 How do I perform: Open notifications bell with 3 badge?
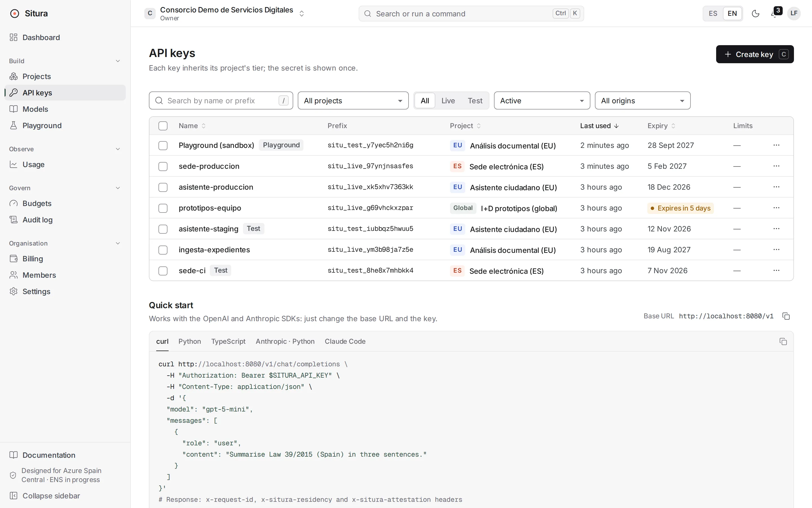[x=774, y=14]
